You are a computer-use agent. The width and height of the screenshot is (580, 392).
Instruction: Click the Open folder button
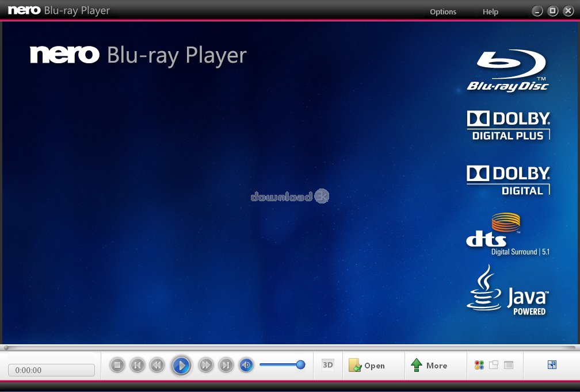coord(367,366)
